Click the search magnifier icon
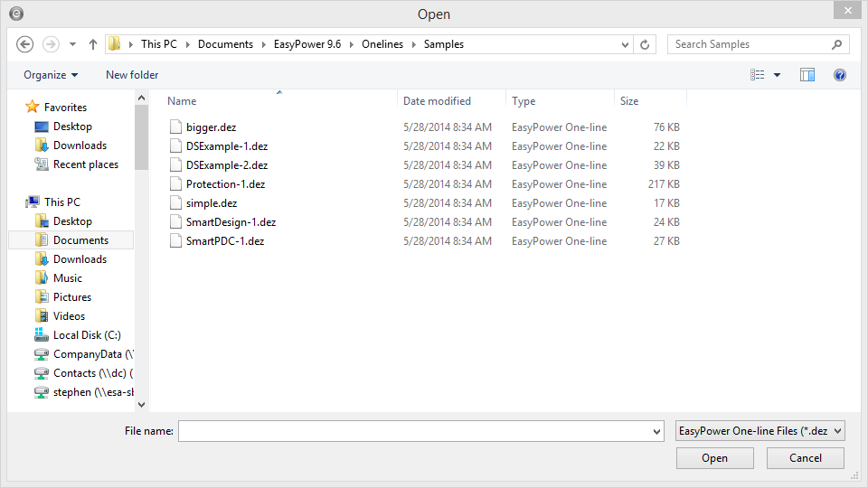The width and height of the screenshot is (868, 488). (x=836, y=44)
